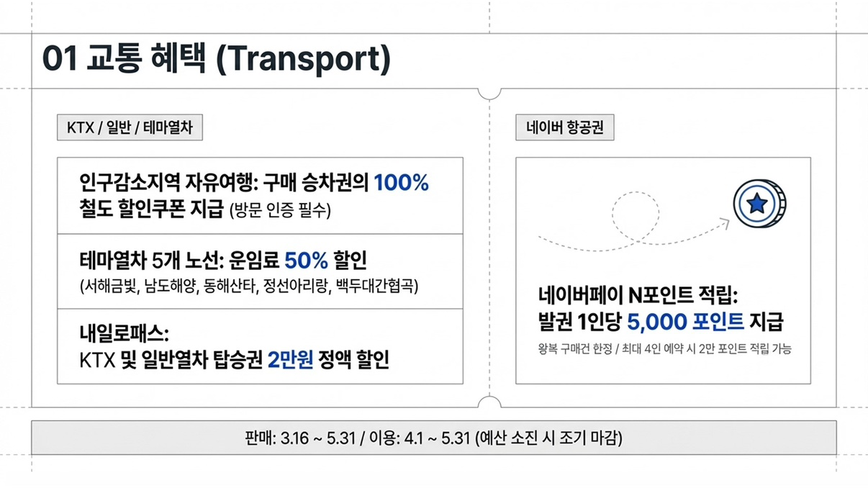Click the sales period bar at the bottom

[x=433, y=438]
